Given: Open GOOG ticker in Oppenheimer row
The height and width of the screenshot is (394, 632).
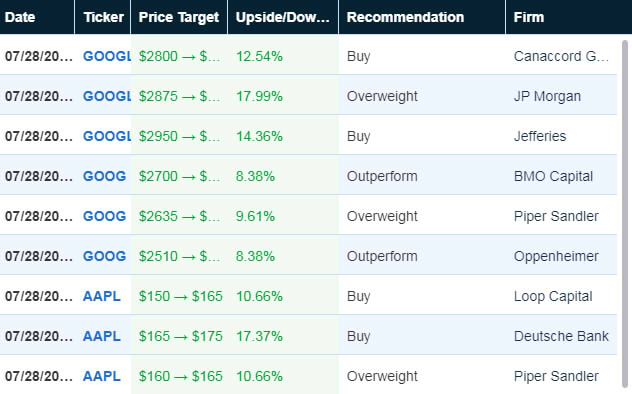Looking at the screenshot, I should click(104, 256).
